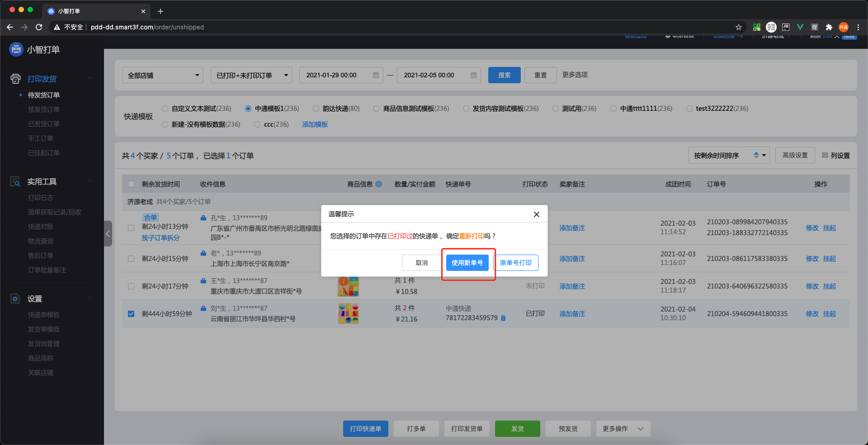The height and width of the screenshot is (445, 868).
Task: Open Chrome three-dot menu
Action: point(858,27)
